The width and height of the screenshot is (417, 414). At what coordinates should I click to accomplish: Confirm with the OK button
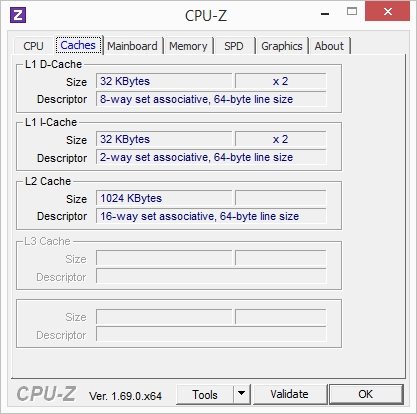click(366, 394)
